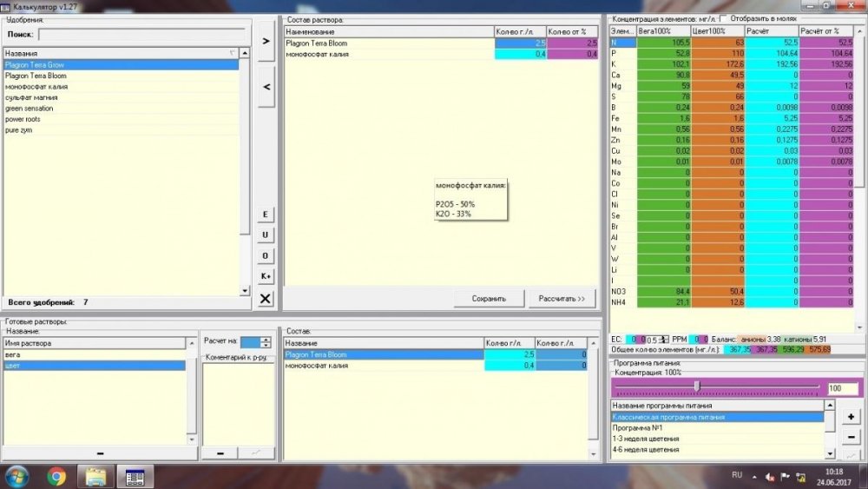
Task: Click the E fertilizer edit button
Action: [x=265, y=215]
